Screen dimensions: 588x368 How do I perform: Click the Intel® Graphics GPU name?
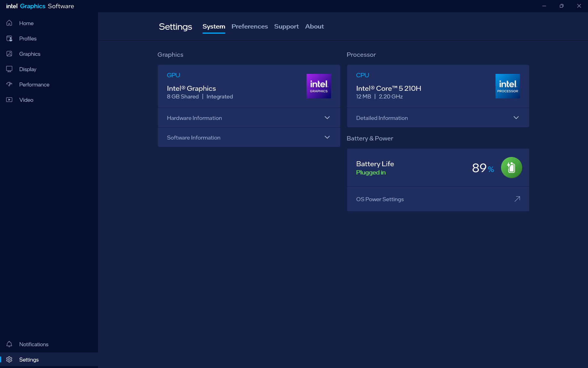click(191, 88)
